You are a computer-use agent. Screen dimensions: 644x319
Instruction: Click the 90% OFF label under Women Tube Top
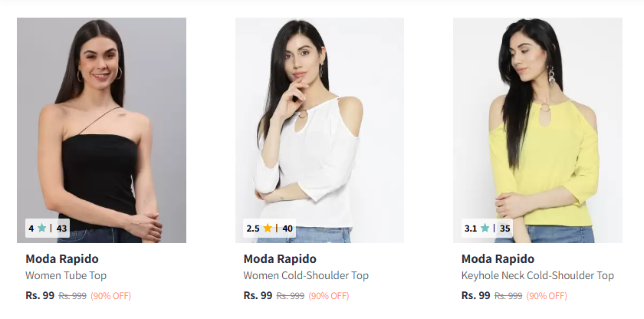(x=111, y=296)
